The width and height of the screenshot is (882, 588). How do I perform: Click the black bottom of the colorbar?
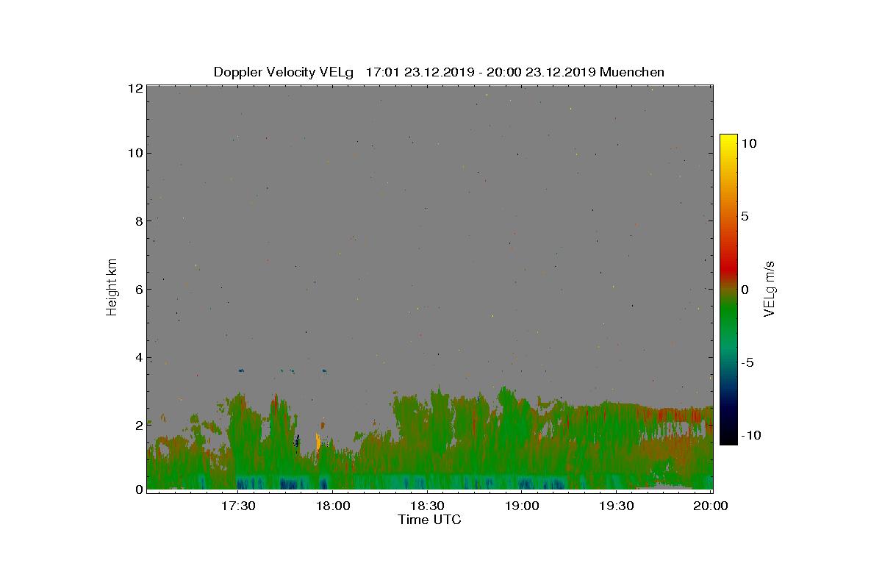point(728,437)
